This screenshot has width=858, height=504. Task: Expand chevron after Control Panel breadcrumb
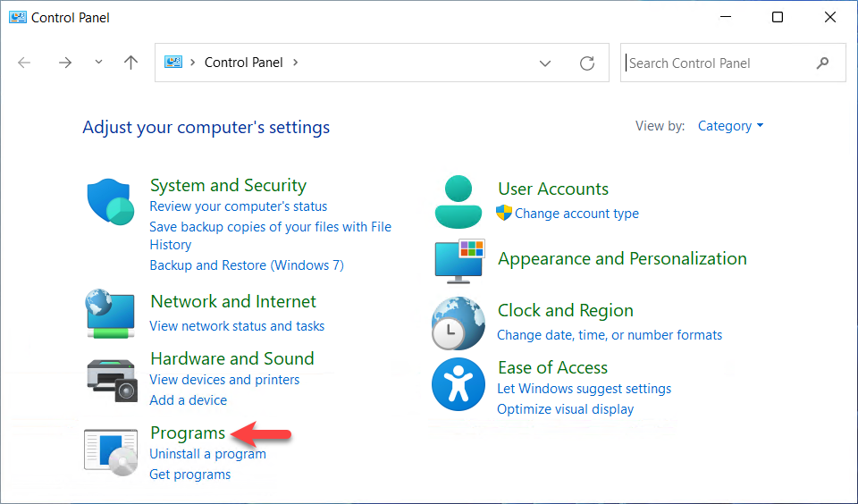pyautogui.click(x=296, y=63)
